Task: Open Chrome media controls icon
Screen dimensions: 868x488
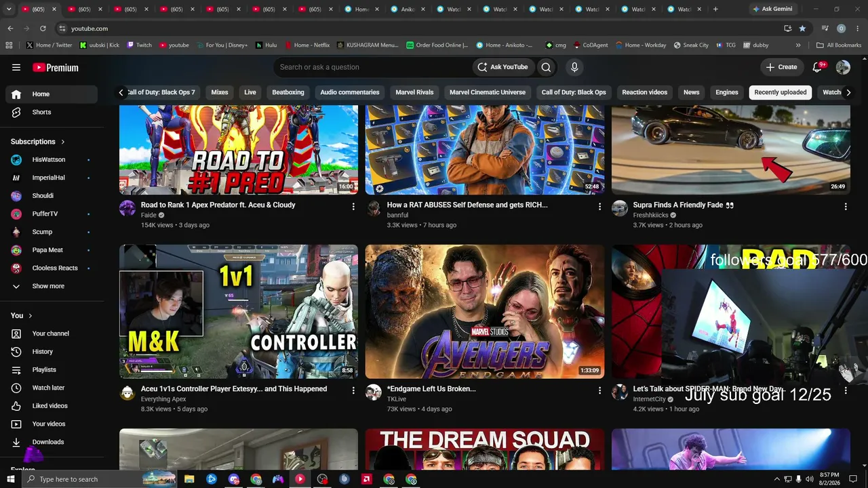Action: point(825,28)
